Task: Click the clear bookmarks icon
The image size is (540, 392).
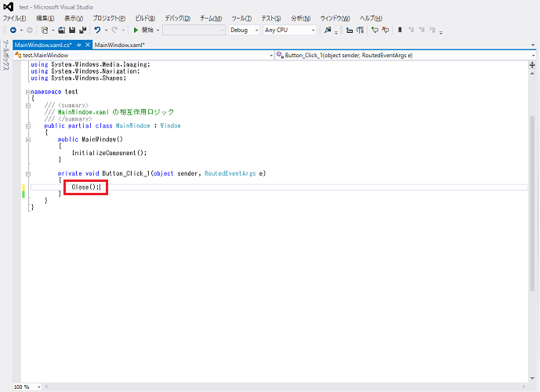Action: (x=432, y=31)
